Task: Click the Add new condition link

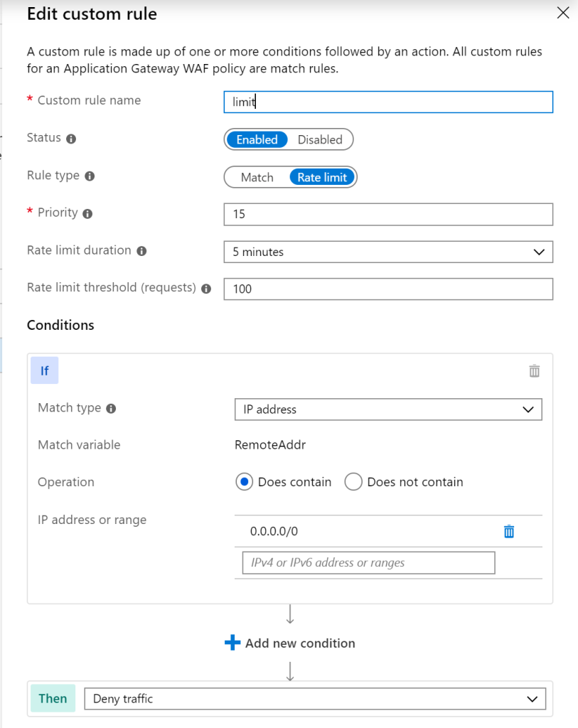Action: (300, 643)
